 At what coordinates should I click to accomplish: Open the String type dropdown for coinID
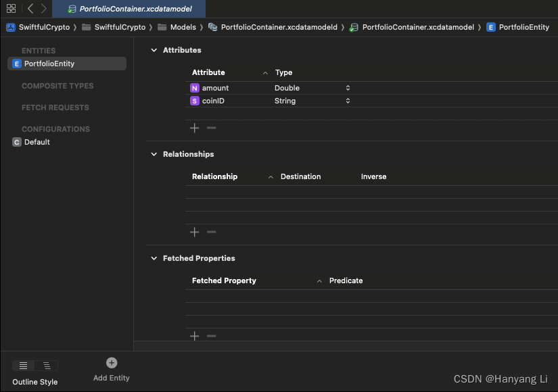[348, 101]
